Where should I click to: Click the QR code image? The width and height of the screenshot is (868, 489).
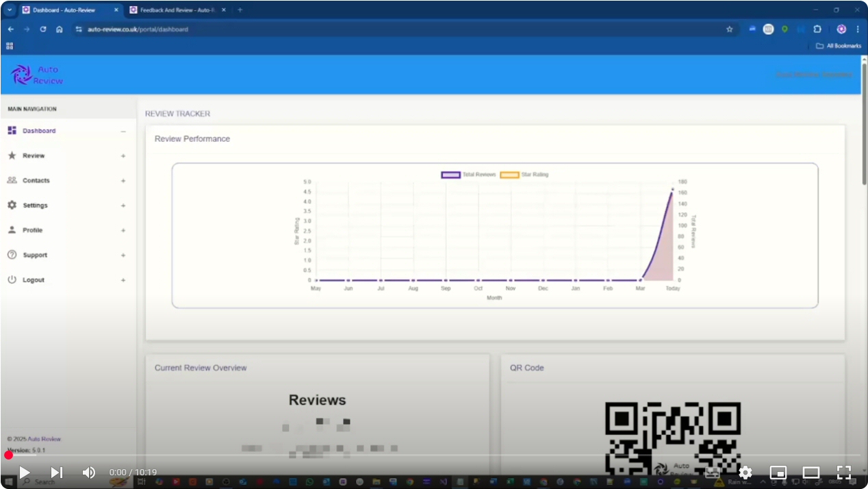(673, 438)
